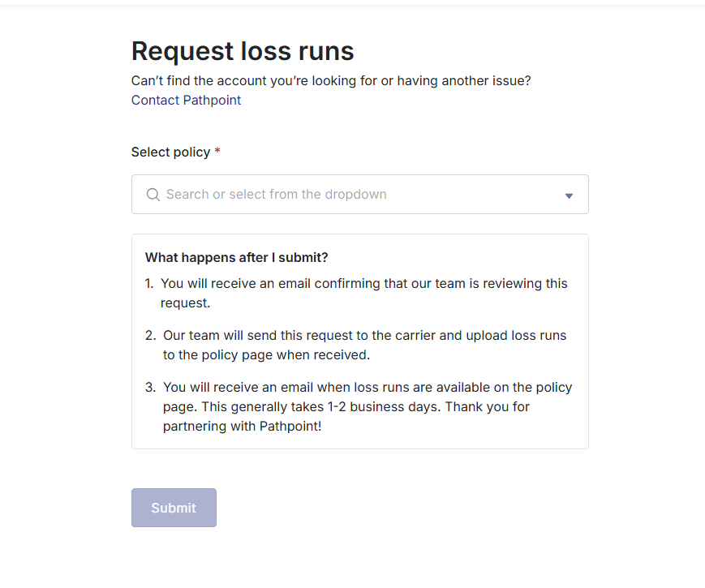Click the list number 3 marker
The width and height of the screenshot is (705, 588).
[150, 388]
